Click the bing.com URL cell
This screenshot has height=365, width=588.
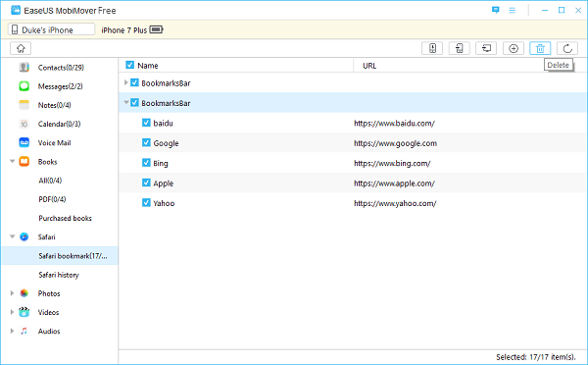tap(392, 163)
